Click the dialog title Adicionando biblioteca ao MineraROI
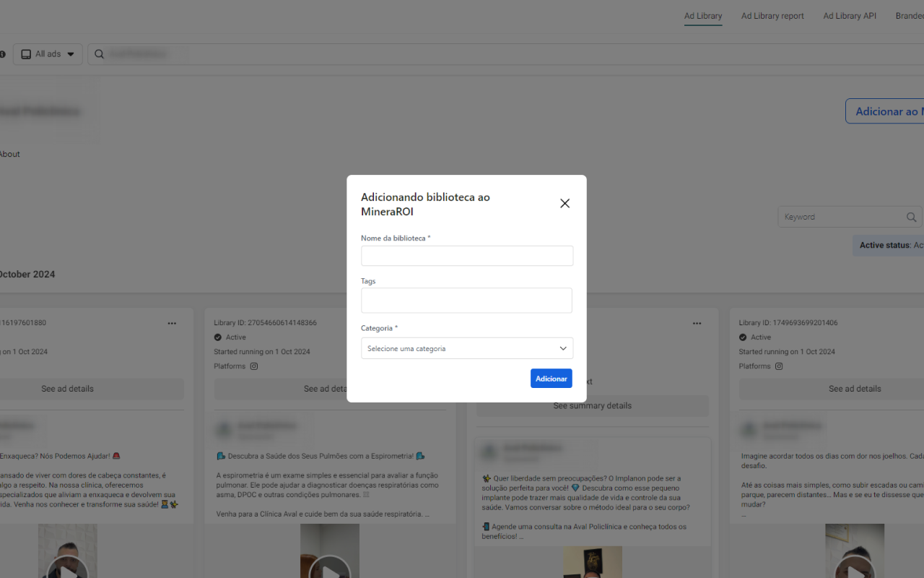Viewport: 924px width, 578px height. click(425, 204)
